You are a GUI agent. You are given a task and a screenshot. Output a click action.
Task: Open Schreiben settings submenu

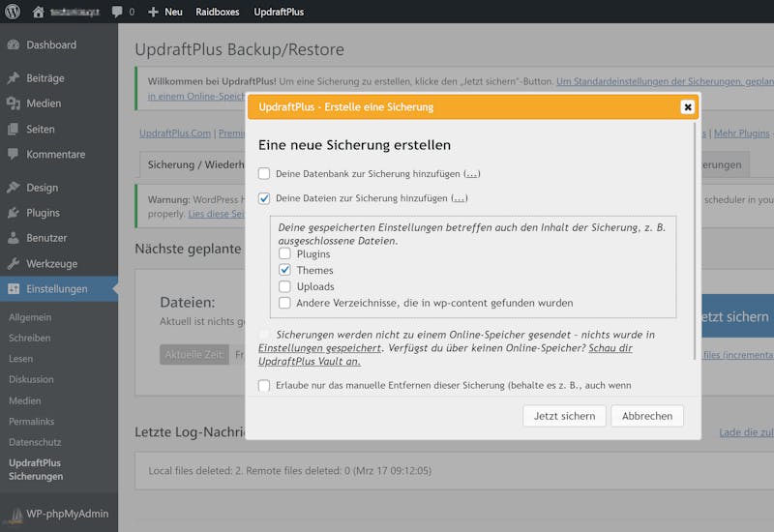(x=30, y=338)
